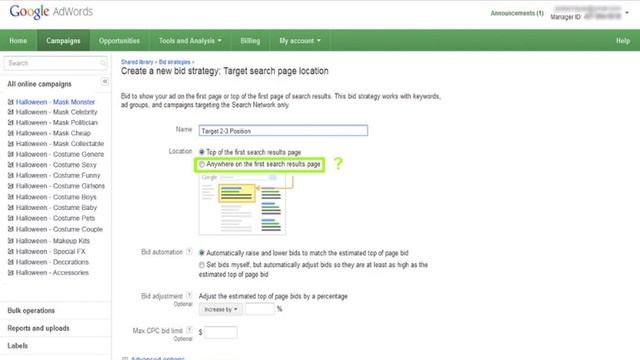This screenshot has width=640, height=360.
Task: Click campaign icon beside Halloween - Decorations
Action: point(11,262)
